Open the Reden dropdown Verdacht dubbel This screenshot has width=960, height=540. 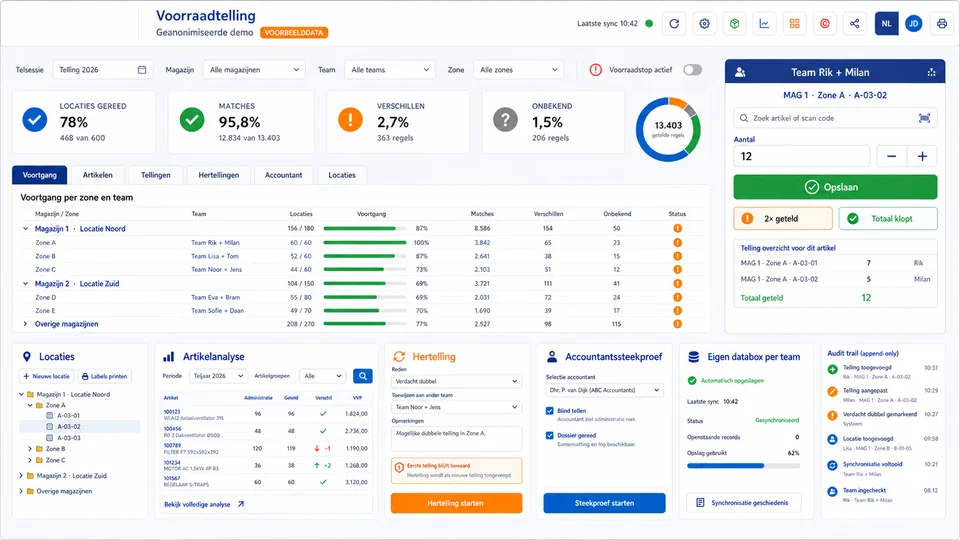click(456, 381)
